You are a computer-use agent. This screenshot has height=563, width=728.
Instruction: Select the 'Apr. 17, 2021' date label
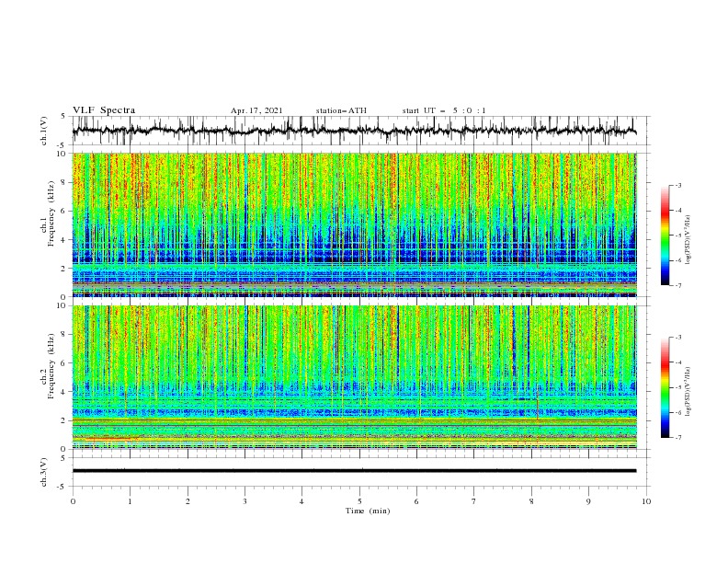pyautogui.click(x=256, y=110)
